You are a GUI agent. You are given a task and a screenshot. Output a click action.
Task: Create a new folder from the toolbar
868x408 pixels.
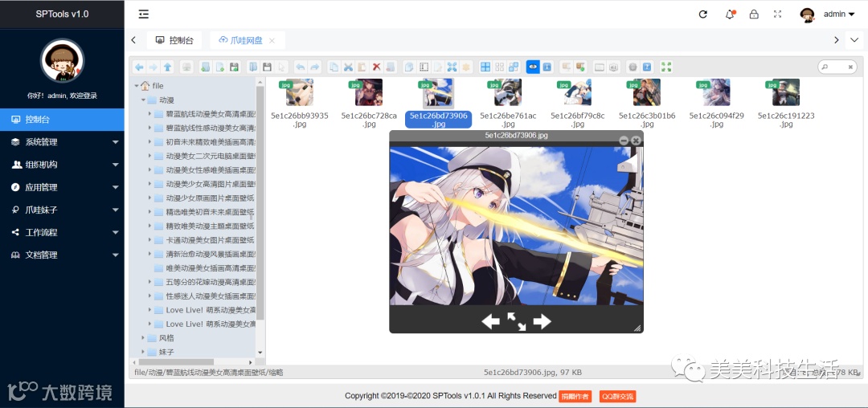click(x=206, y=67)
